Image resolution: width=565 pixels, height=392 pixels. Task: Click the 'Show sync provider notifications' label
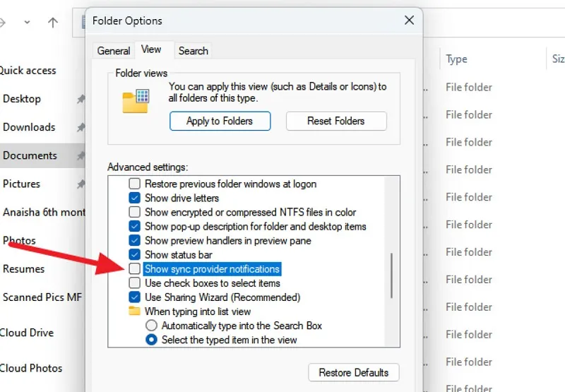tap(212, 269)
